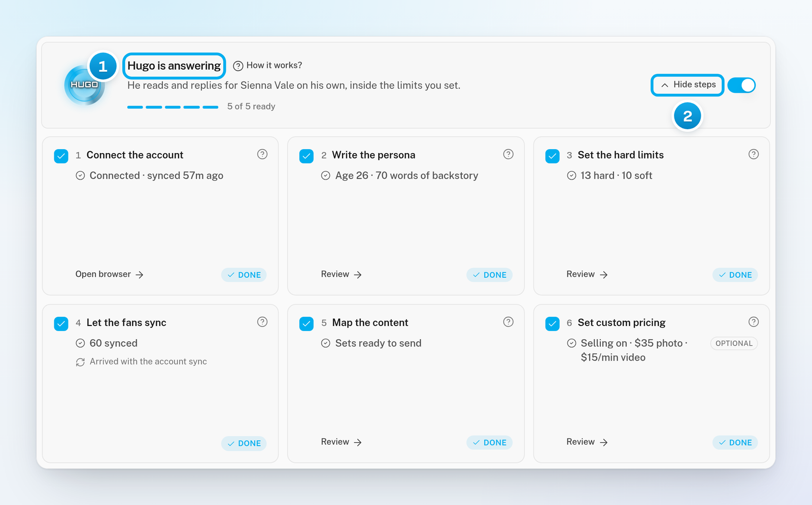The image size is (812, 505).
Task: Click the Arrived with the account sync note
Action: 148,362
